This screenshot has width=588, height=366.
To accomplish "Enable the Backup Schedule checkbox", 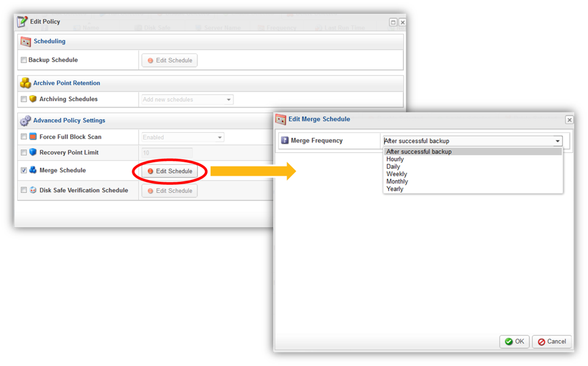I will (x=23, y=60).
